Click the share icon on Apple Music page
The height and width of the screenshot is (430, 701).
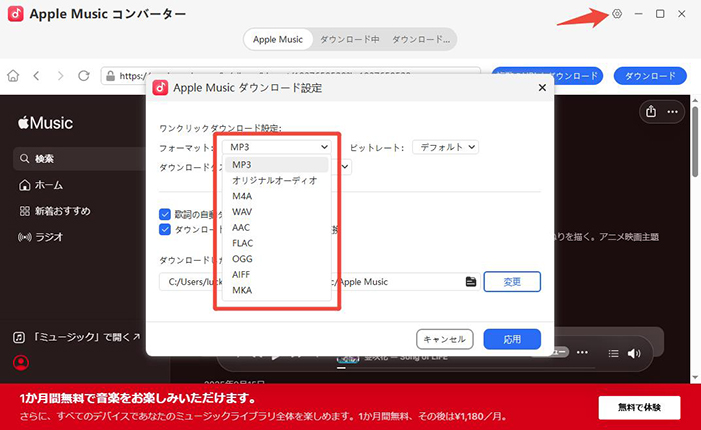tap(651, 111)
